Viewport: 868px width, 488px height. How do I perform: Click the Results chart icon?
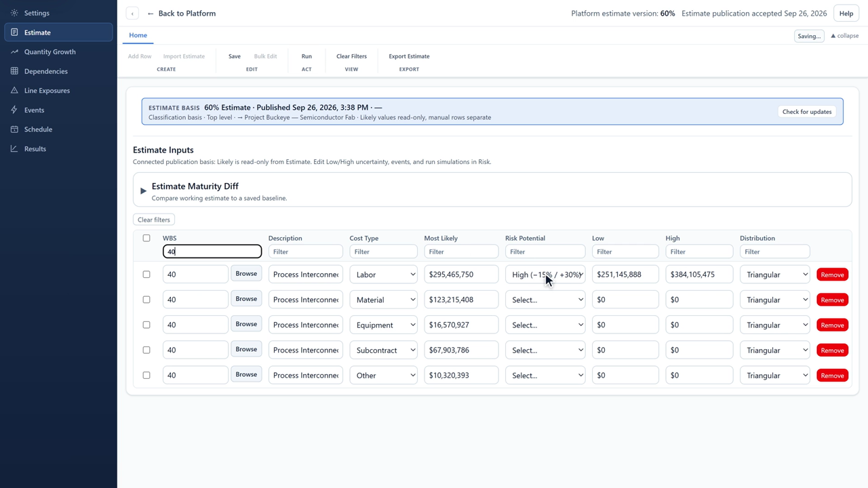pos(14,148)
